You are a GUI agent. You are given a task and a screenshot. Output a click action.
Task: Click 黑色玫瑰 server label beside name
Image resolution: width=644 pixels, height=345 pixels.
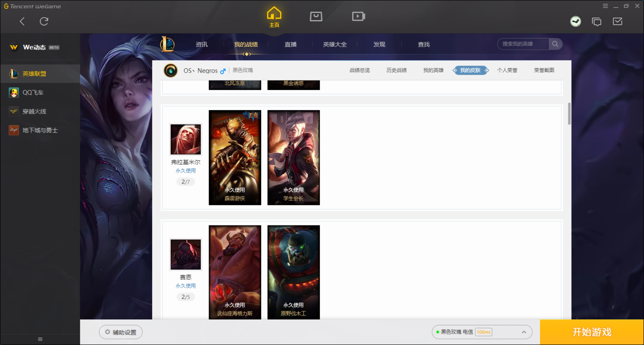[x=243, y=70]
